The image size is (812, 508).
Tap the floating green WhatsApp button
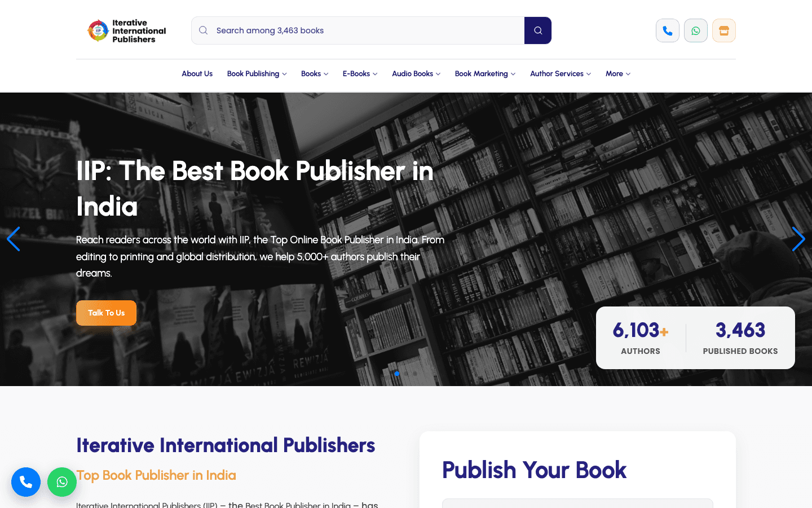tap(62, 482)
